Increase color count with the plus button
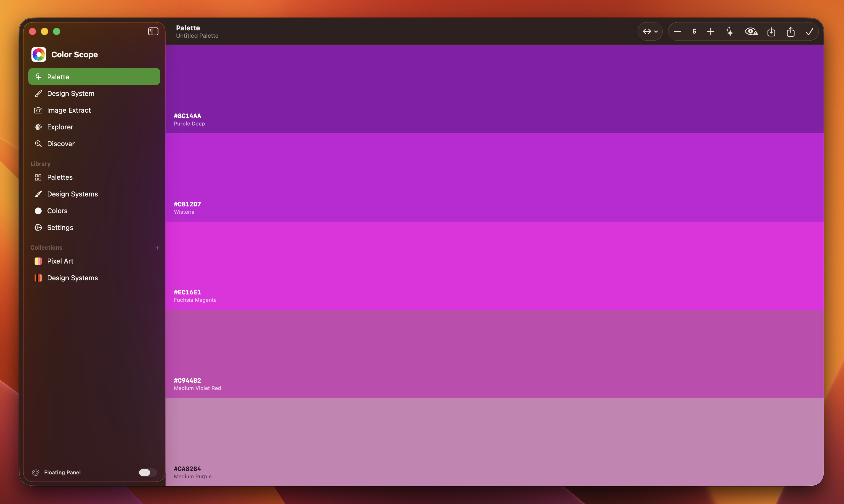Screen dimensions: 844x504 point(710,32)
